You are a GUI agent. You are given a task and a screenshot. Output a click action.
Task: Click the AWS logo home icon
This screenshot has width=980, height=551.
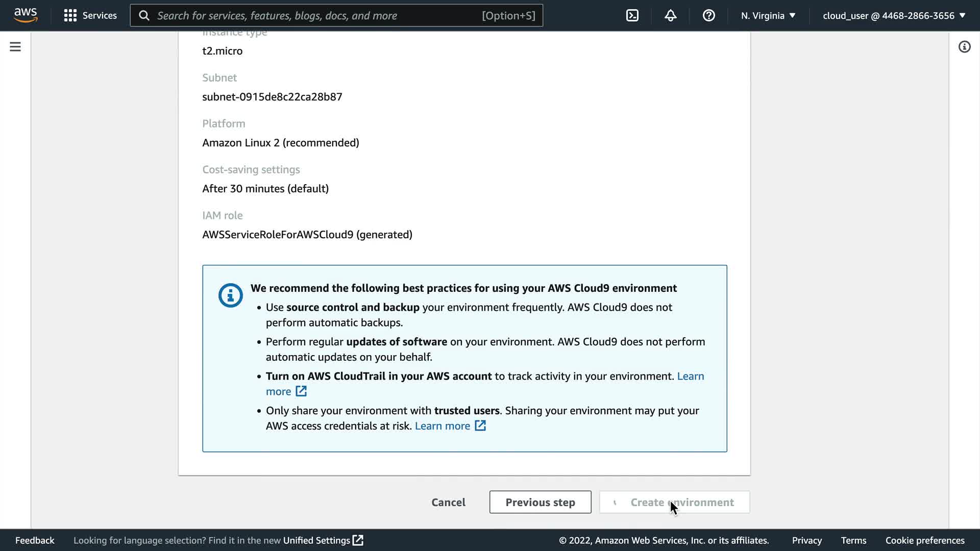click(x=26, y=15)
